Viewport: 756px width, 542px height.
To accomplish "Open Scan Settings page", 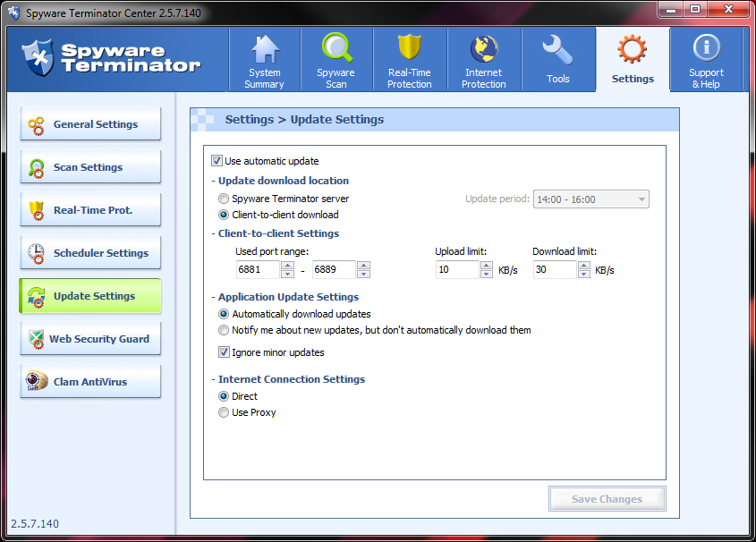I will pos(90,166).
